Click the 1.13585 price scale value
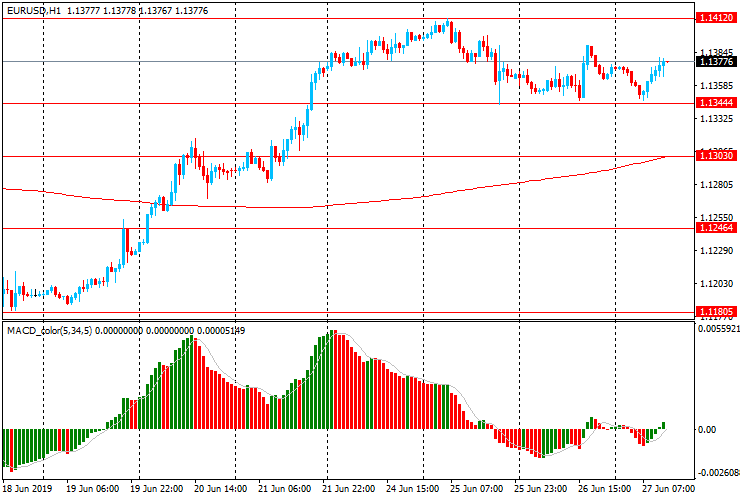The width and height of the screenshot is (740, 500). pyautogui.click(x=717, y=85)
